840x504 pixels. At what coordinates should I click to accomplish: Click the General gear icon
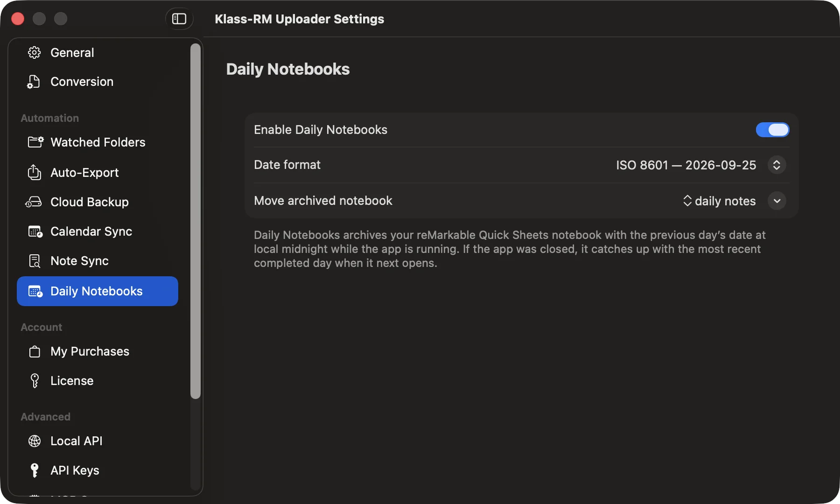(x=35, y=53)
